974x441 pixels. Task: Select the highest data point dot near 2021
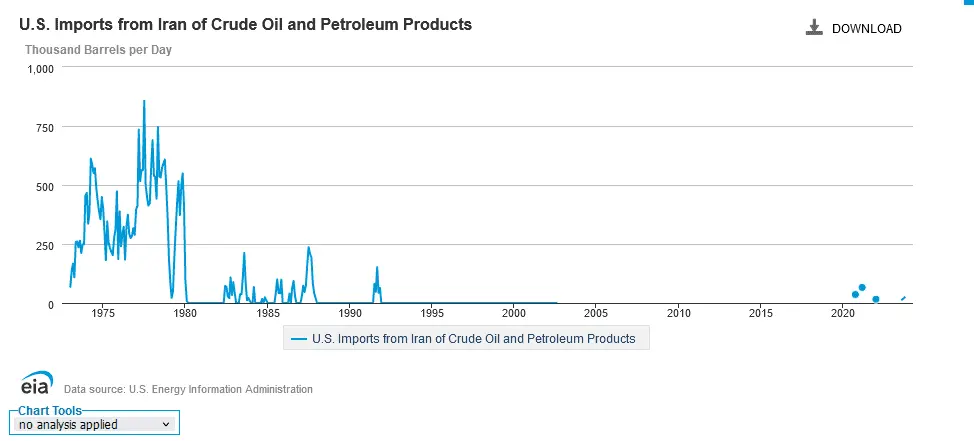tap(862, 288)
